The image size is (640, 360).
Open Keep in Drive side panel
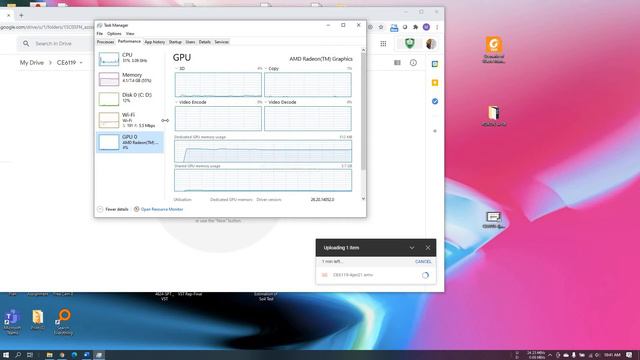pos(435,83)
